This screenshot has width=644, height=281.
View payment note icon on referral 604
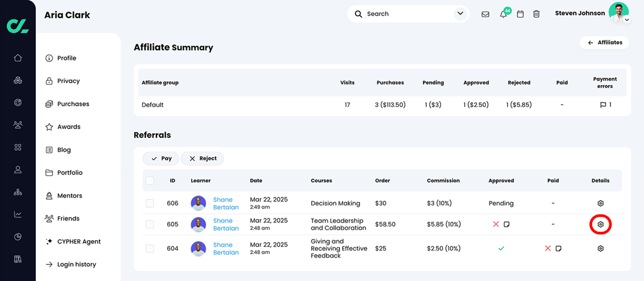558,249
